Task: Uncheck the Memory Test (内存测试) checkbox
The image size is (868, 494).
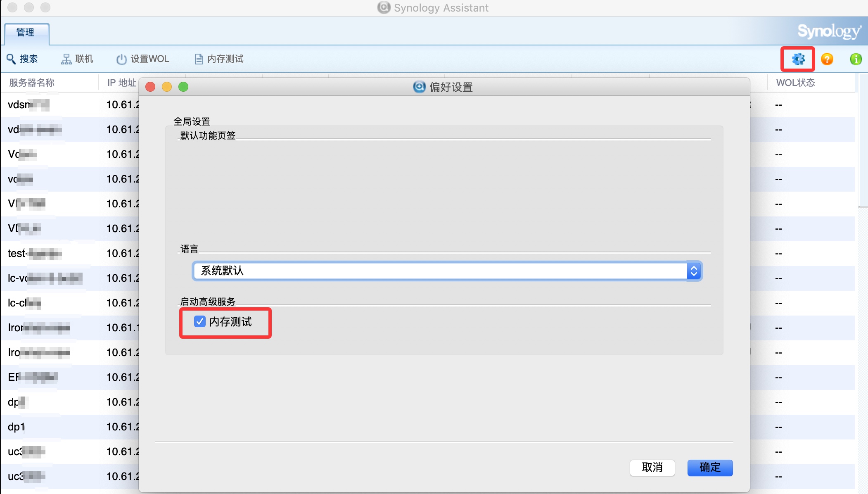Action: point(200,321)
